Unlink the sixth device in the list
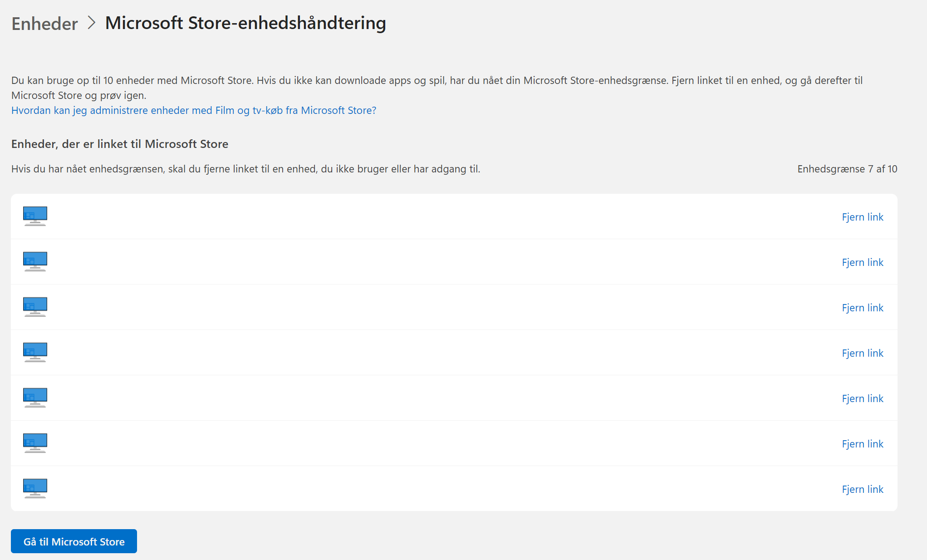927x560 pixels. click(863, 444)
